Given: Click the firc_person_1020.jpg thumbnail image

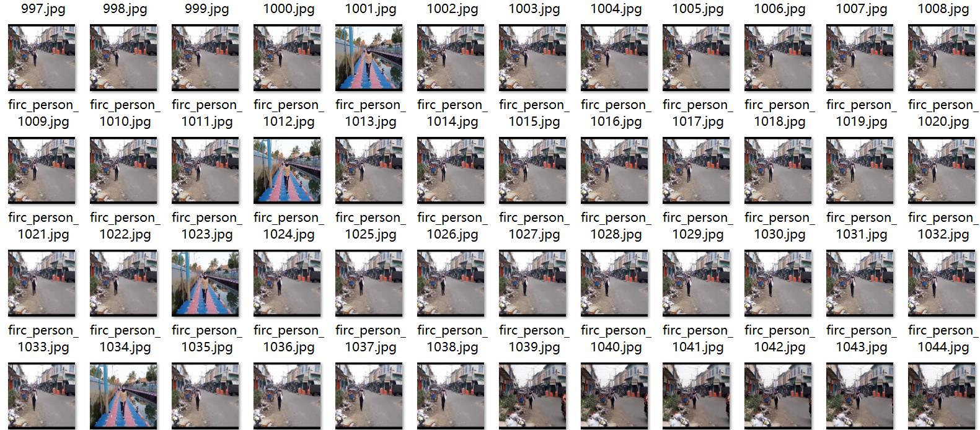Looking at the screenshot, I should click(942, 57).
